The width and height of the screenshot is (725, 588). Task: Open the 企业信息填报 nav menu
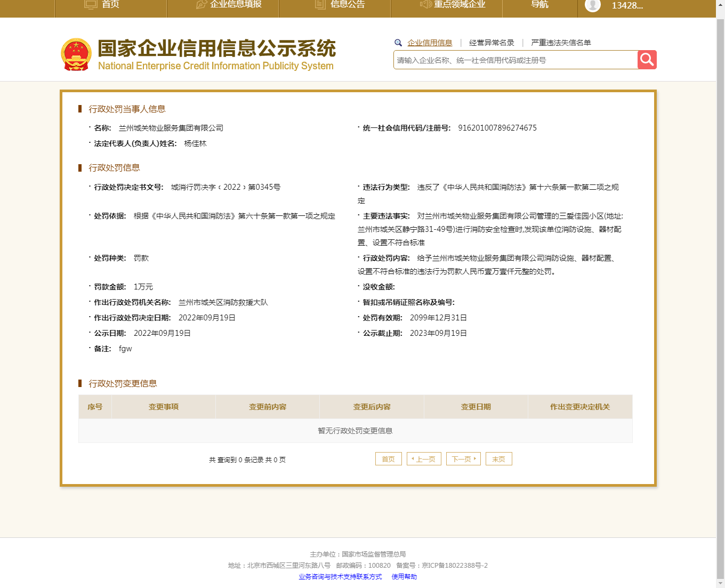[x=236, y=4]
